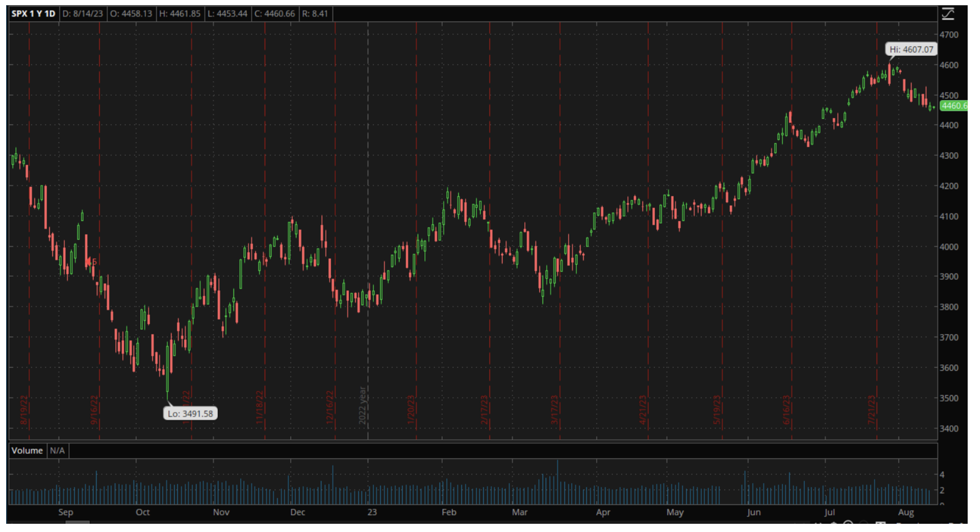Click the close price C: 4460.66
This screenshot has width=980, height=532.
tap(275, 13)
